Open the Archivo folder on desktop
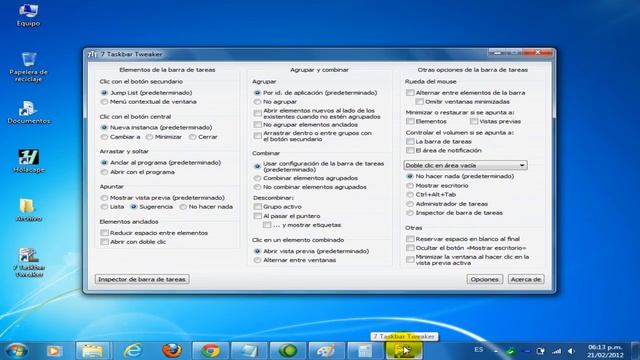The height and width of the screenshot is (360, 640). point(28,210)
